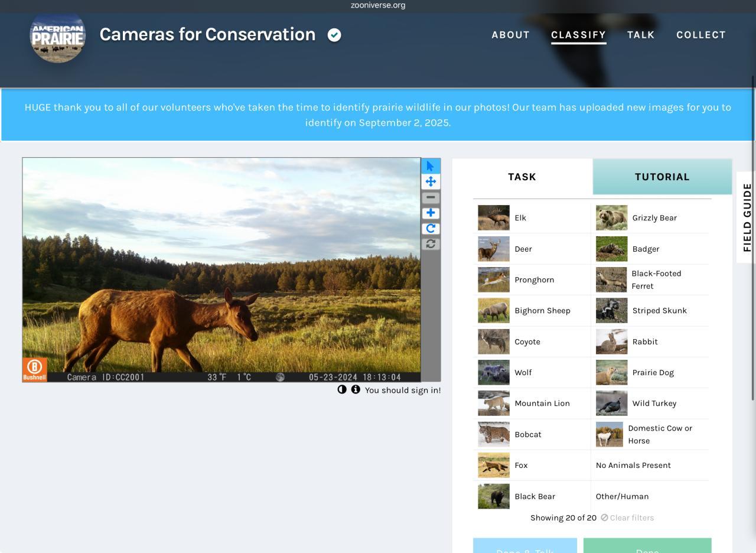Select the Striped Skunk option
This screenshot has width=756, height=553.
650,311
